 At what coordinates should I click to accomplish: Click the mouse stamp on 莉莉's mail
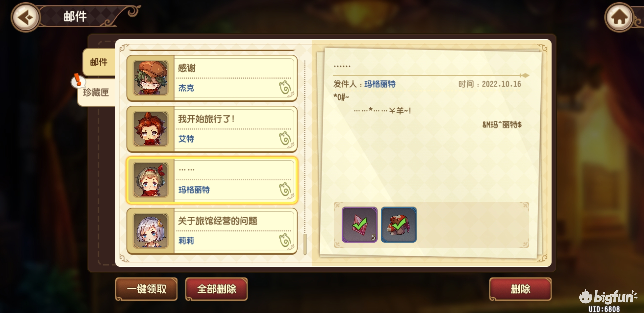tap(285, 240)
